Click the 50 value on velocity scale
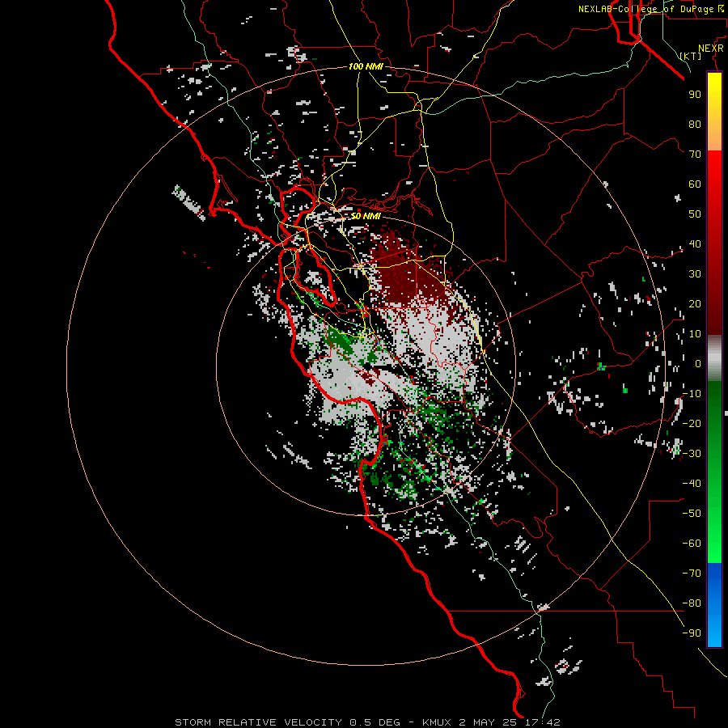The width and height of the screenshot is (728, 728). (695, 214)
